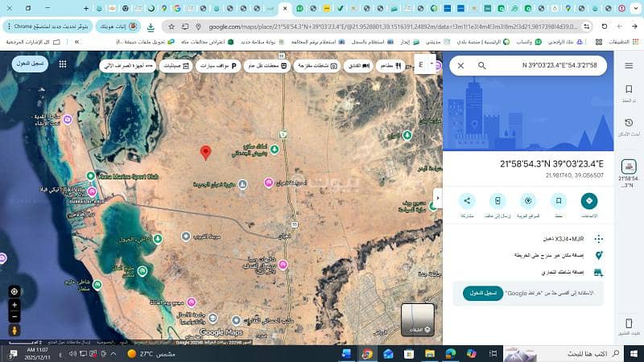Screen dimensions: 644x362
Task: Clear the search box with the X
Action: tap(460, 65)
